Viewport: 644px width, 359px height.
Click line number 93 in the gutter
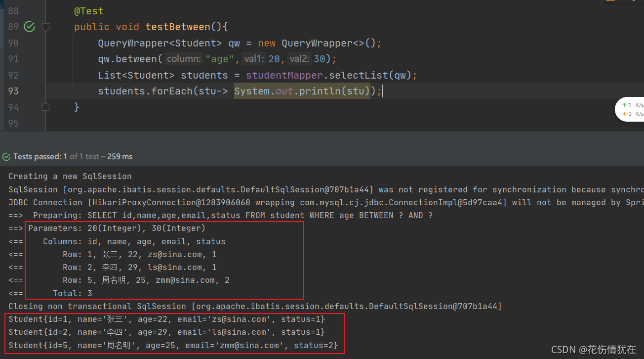[x=13, y=91]
